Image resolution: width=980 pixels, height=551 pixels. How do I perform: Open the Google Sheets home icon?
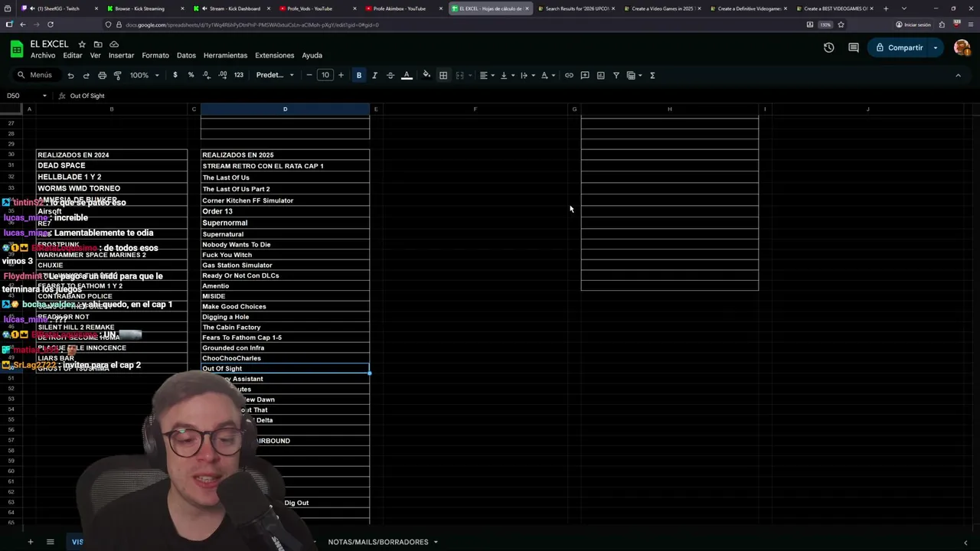tap(16, 49)
